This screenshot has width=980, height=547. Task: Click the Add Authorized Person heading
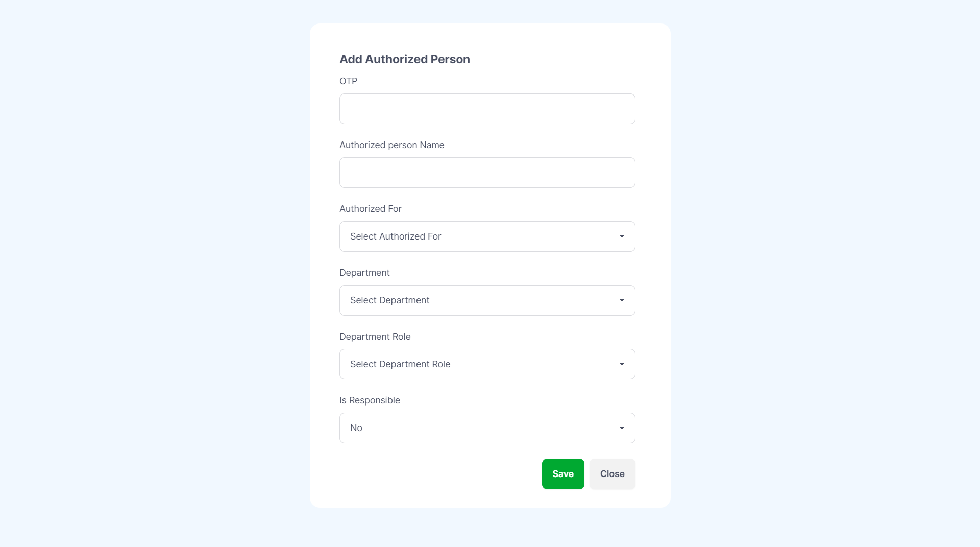coord(404,59)
